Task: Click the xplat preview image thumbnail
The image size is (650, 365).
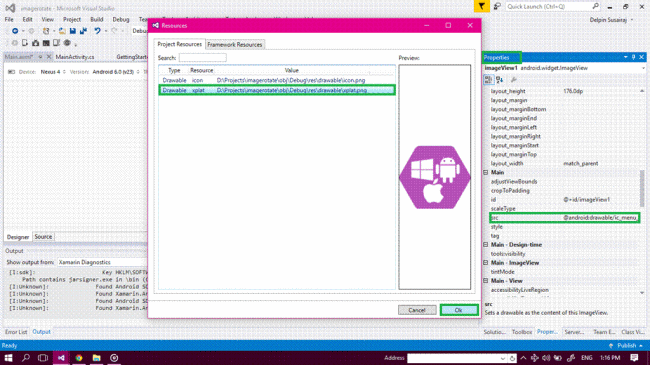Action: (x=434, y=177)
